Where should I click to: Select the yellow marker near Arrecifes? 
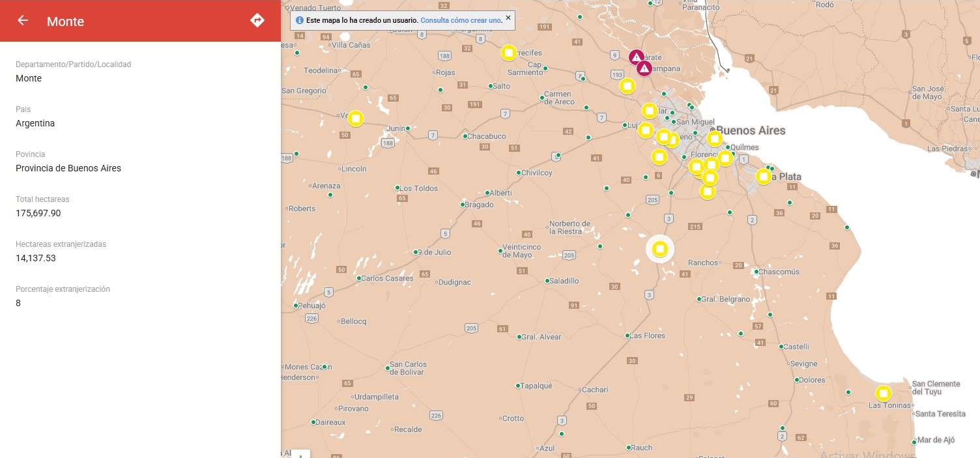(509, 53)
